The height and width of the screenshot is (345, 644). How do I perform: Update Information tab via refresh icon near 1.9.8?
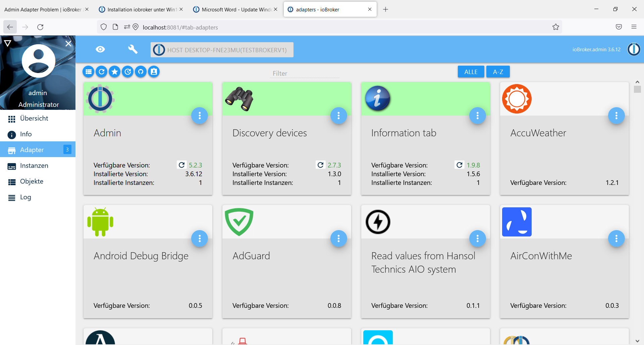(459, 165)
